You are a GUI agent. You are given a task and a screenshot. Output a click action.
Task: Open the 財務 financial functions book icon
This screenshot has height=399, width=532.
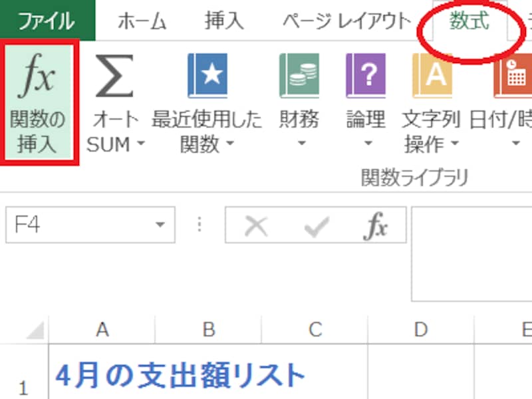point(299,76)
